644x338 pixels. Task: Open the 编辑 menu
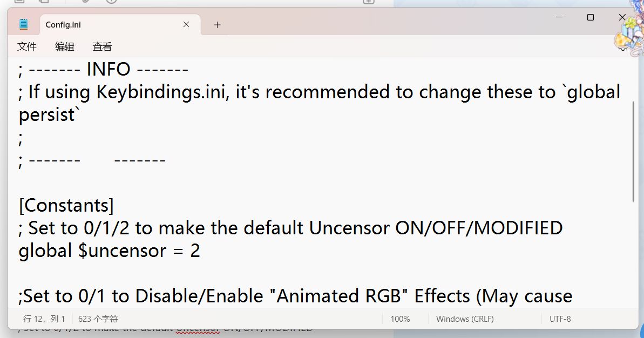pos(65,47)
